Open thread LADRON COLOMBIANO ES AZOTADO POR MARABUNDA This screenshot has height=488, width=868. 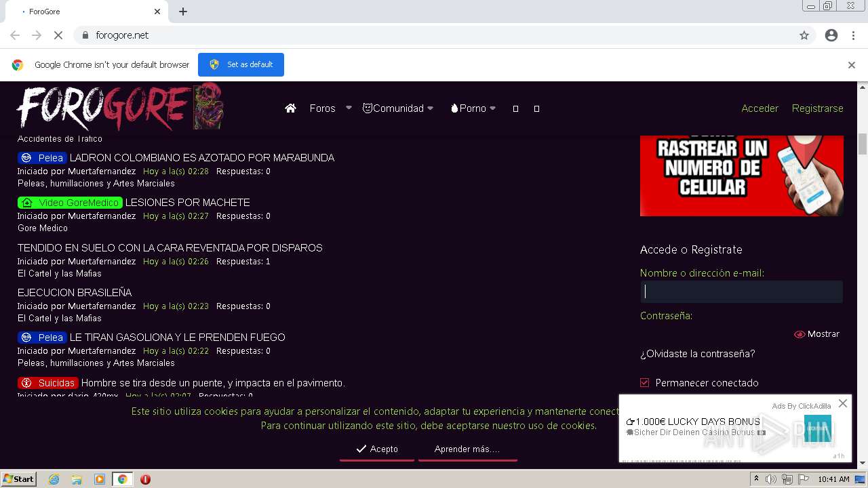[x=202, y=158]
